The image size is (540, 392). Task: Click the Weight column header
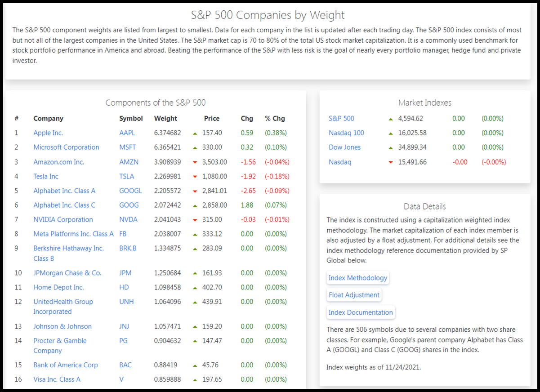point(165,119)
